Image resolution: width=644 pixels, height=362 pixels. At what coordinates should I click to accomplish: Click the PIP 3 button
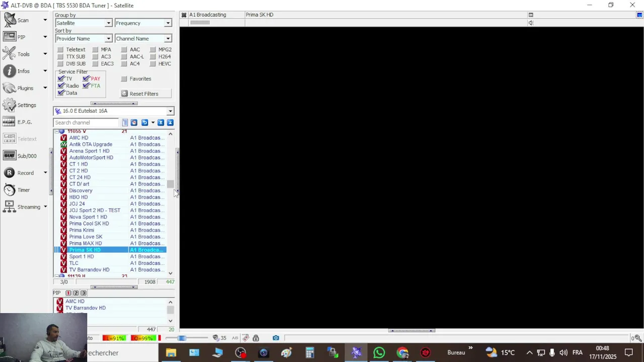(x=84, y=293)
